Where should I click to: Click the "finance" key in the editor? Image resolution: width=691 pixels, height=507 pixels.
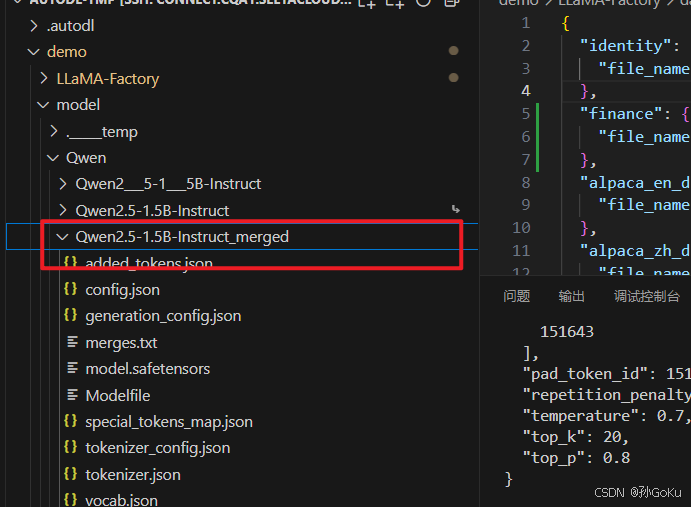620,114
